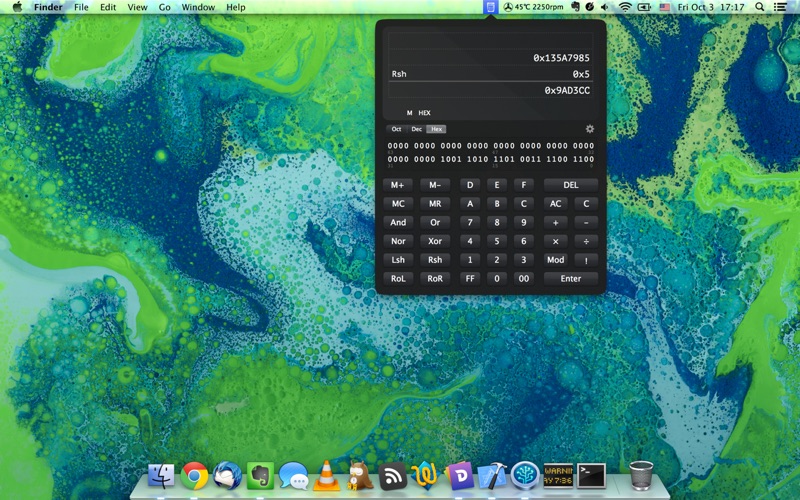Launch VLC cone icon in dock
The height and width of the screenshot is (500, 800).
click(326, 476)
